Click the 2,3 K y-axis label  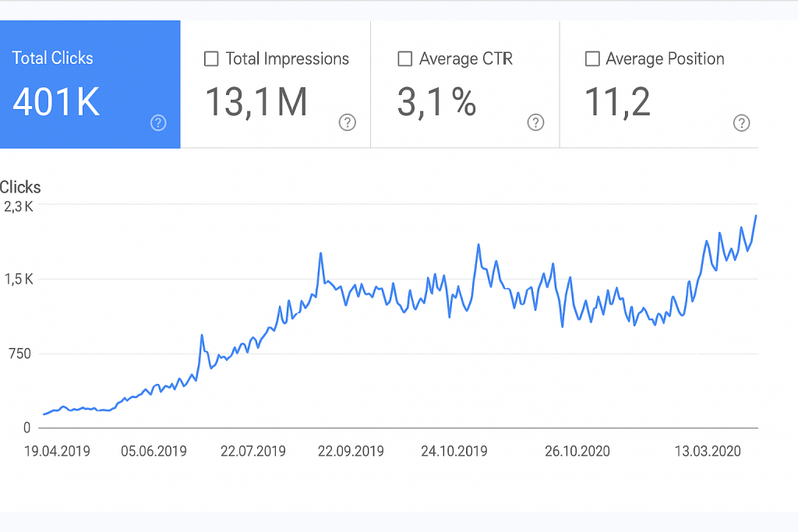pyautogui.click(x=18, y=206)
